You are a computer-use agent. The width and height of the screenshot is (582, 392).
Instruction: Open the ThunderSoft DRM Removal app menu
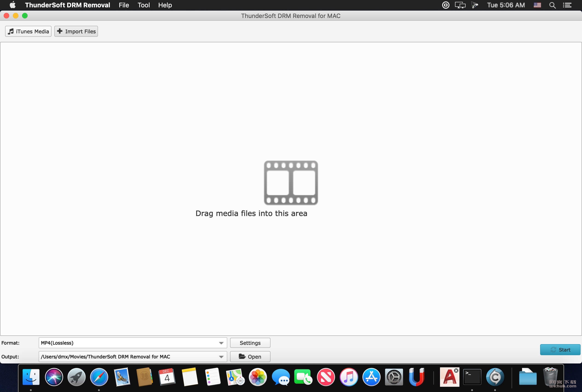click(67, 5)
